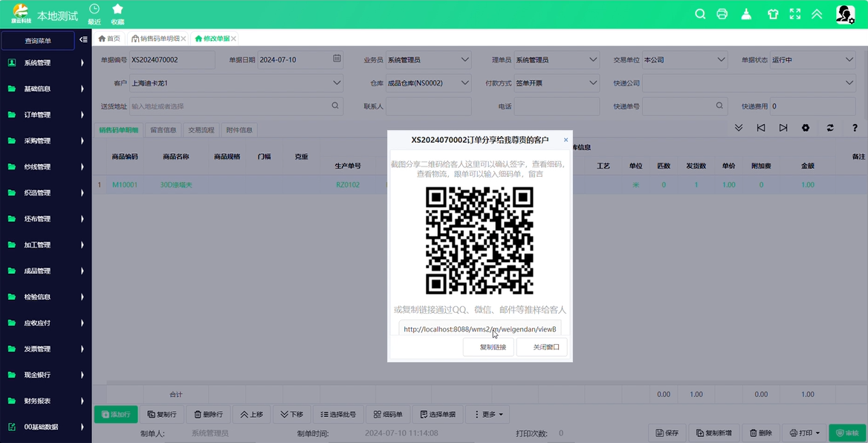868x443 pixels.
Task: Select the 交易流程 tab
Action: pos(201,130)
